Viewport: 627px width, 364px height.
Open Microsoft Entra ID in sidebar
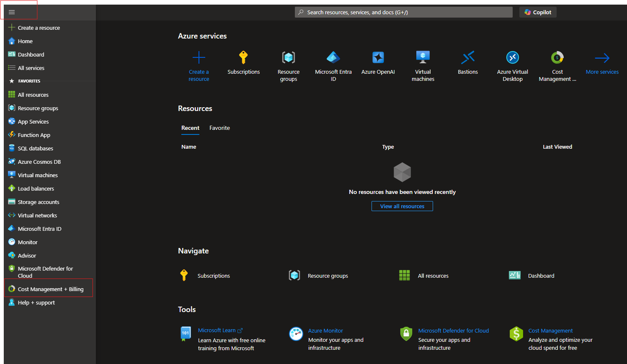35,229
